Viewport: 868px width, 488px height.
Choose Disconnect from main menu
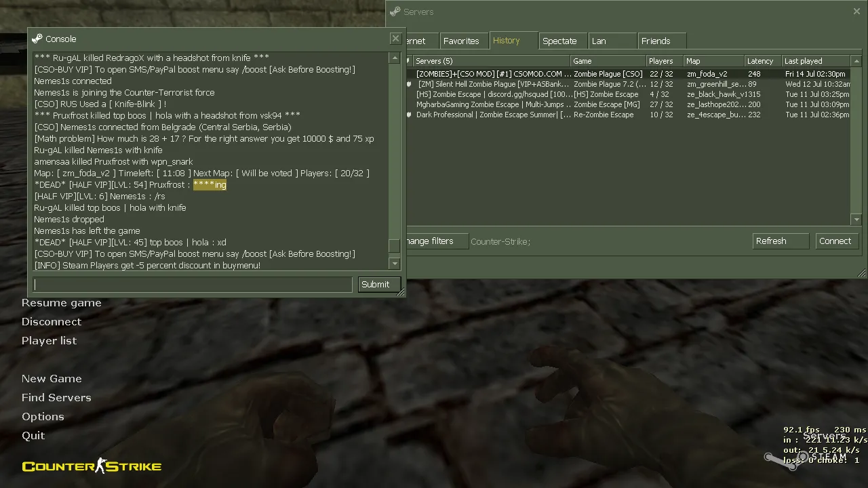52,322
